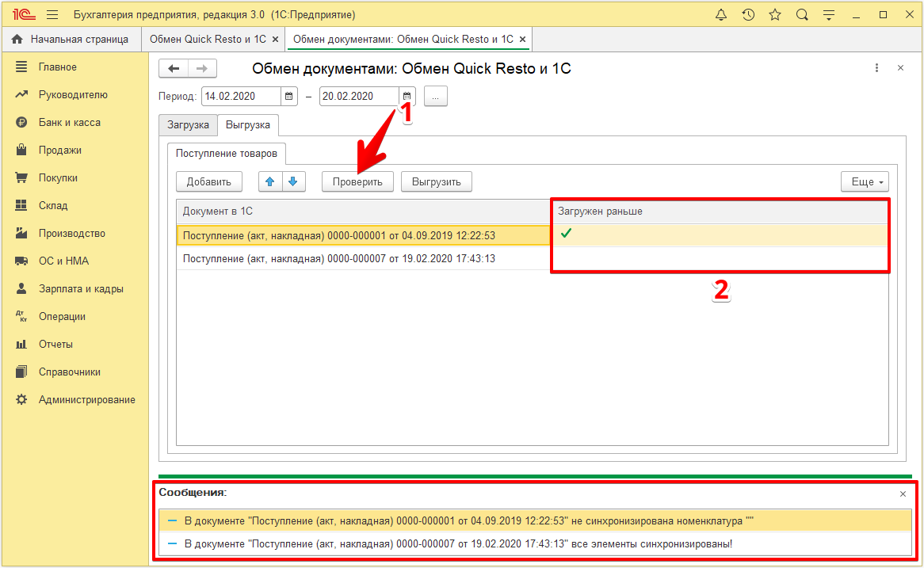The height and width of the screenshot is (568, 924).
Task: Select row Поступление 0000-000007 от 19.02.2020
Action: (x=364, y=259)
